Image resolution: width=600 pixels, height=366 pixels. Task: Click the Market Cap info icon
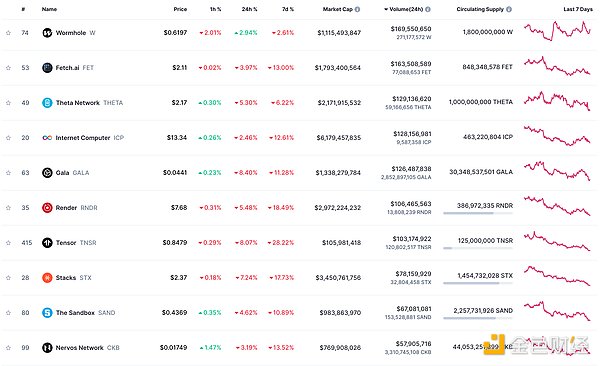coord(357,9)
